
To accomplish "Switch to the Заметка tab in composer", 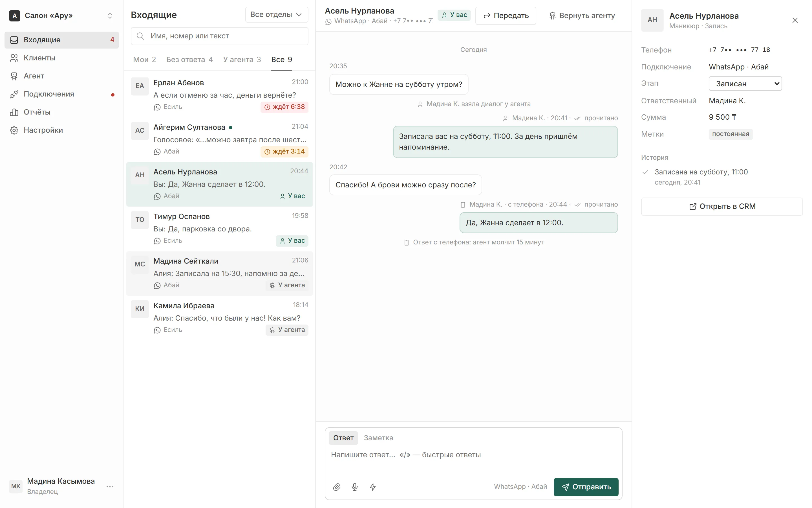I will (x=378, y=438).
